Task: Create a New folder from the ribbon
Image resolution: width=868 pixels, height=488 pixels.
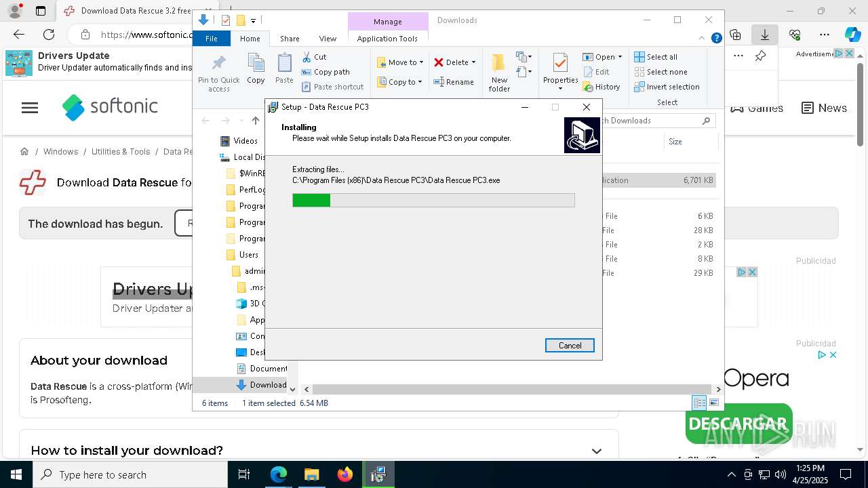Action: click(x=499, y=73)
